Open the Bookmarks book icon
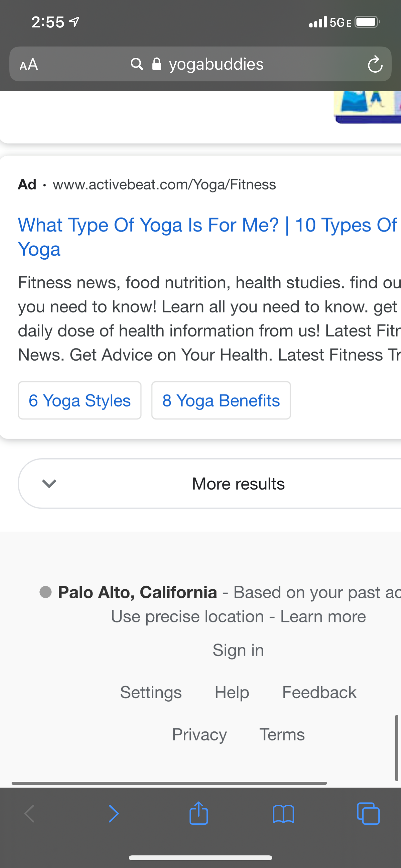The width and height of the screenshot is (401, 868). coord(283,814)
